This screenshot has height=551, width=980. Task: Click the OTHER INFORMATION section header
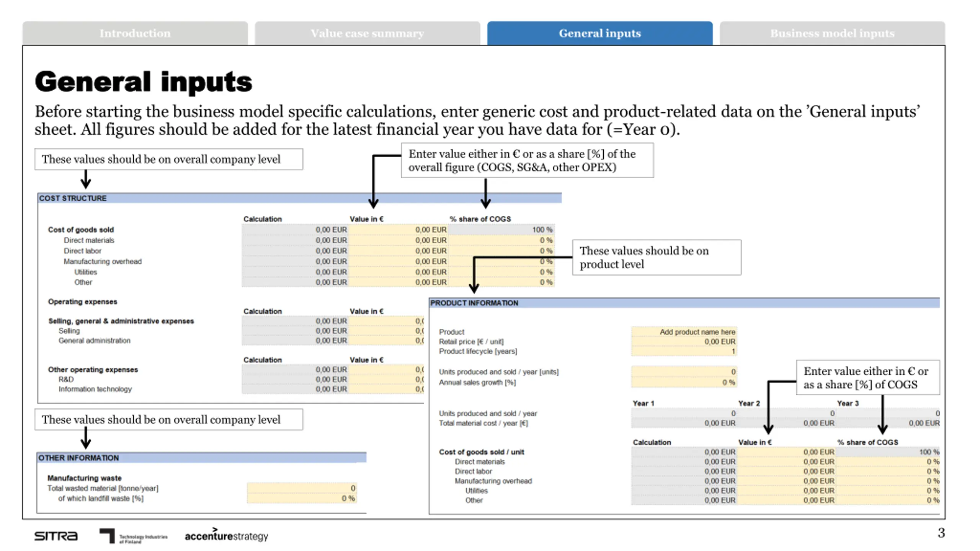pos(202,458)
